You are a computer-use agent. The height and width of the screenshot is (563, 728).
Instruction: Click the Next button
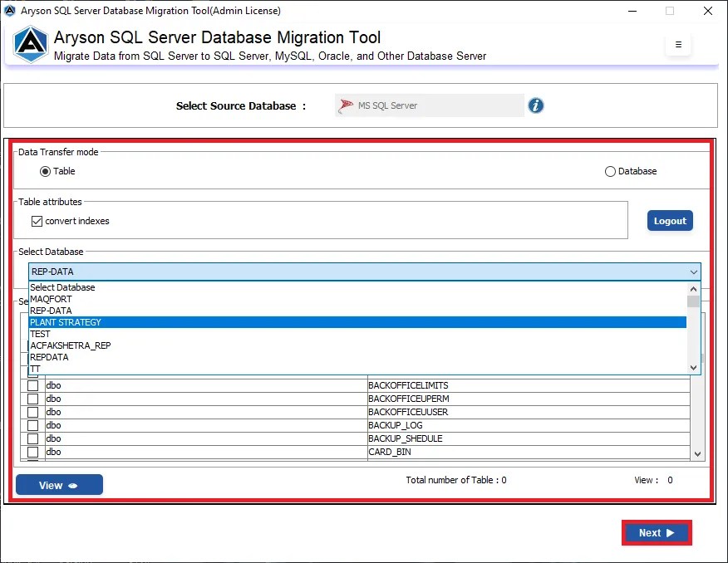[x=657, y=533]
